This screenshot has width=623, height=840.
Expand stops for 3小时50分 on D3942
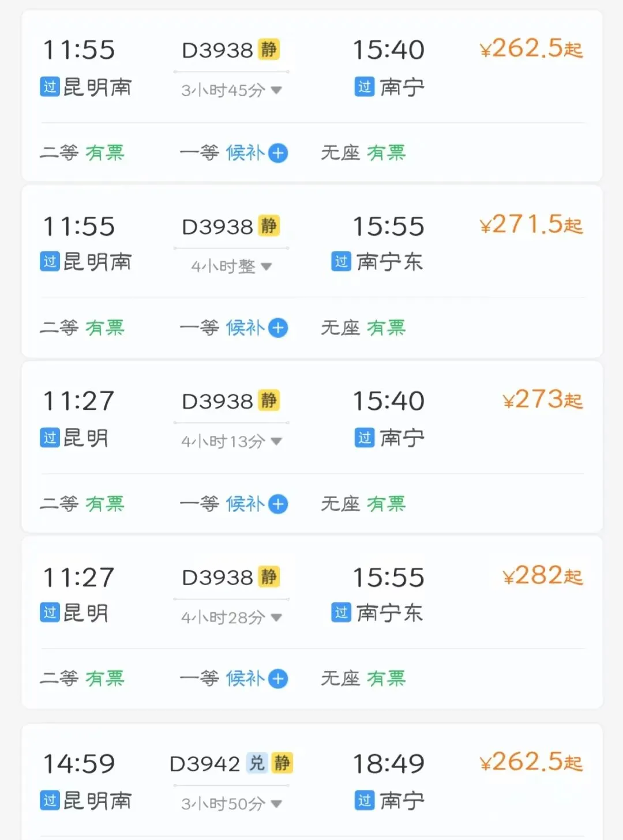click(x=276, y=804)
